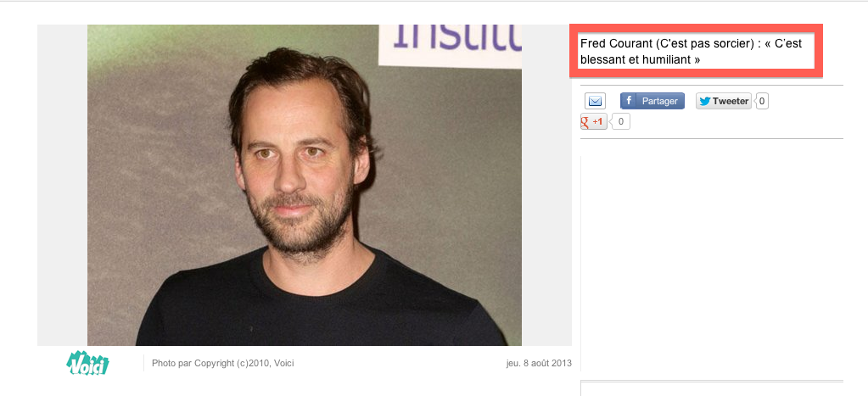Click the Google g +1 icon
Viewport: 868px width, 396px height.
585,121
